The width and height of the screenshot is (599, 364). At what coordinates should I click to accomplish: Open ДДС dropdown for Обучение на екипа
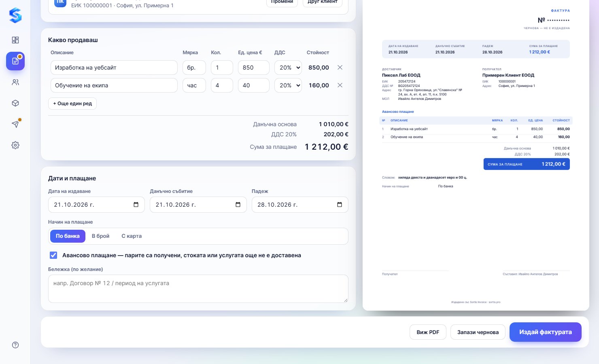click(288, 85)
